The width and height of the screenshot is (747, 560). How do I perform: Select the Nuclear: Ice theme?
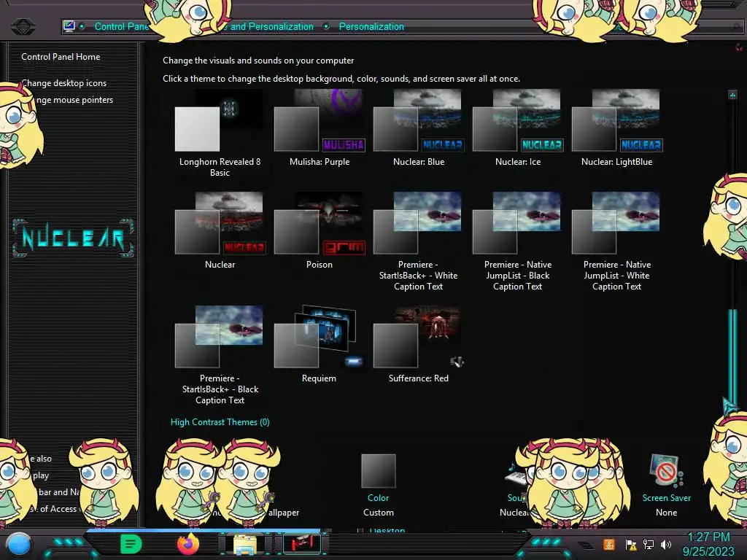(518, 128)
